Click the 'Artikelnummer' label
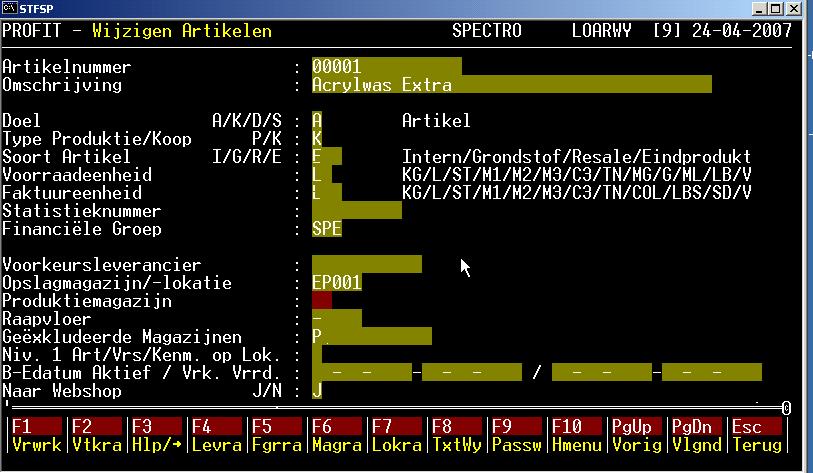 [67, 66]
